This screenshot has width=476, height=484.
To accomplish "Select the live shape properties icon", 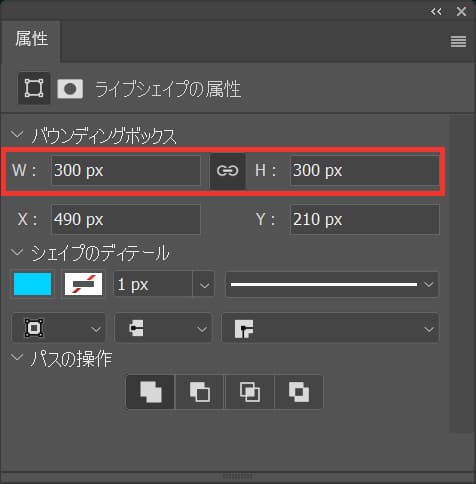I will (x=34, y=88).
